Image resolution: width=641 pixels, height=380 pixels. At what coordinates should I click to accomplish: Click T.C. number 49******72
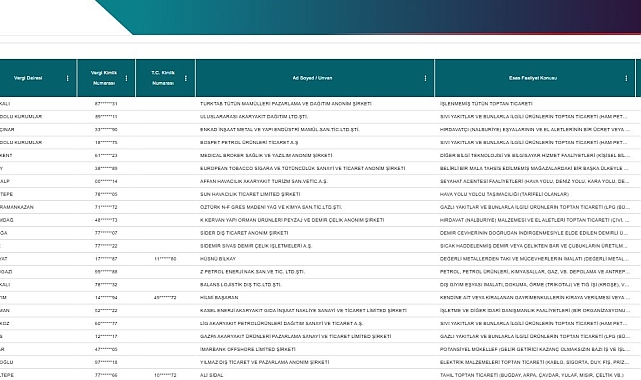pyautogui.click(x=165, y=297)
